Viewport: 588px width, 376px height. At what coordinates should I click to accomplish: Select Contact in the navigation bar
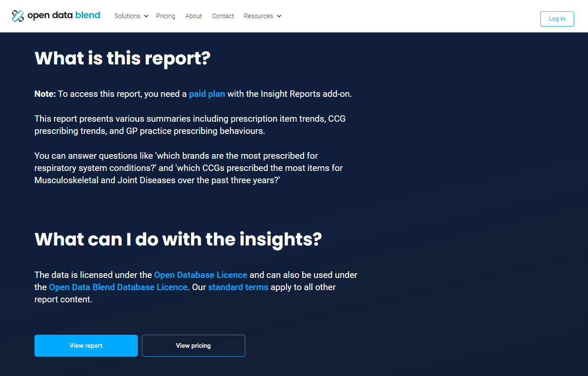coord(223,16)
